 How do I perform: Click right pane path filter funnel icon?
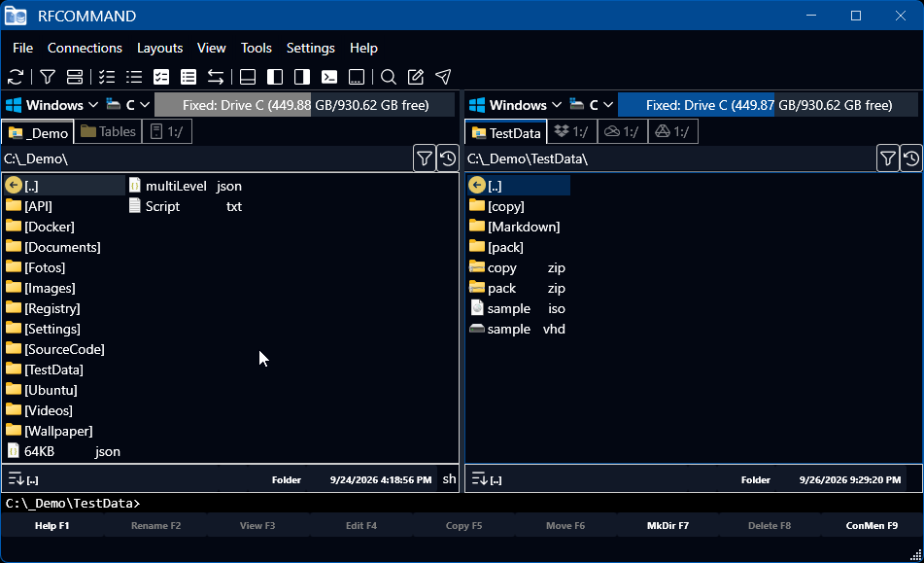pyautogui.click(x=887, y=158)
